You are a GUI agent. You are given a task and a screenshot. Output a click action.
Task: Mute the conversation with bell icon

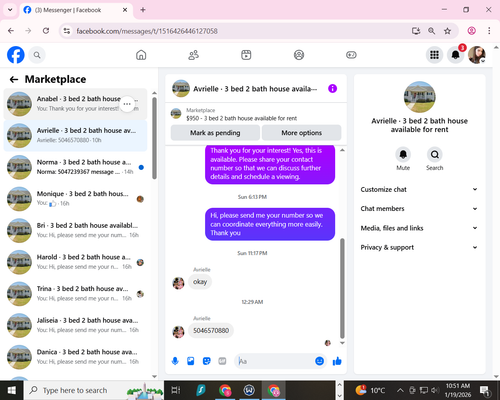click(403, 155)
